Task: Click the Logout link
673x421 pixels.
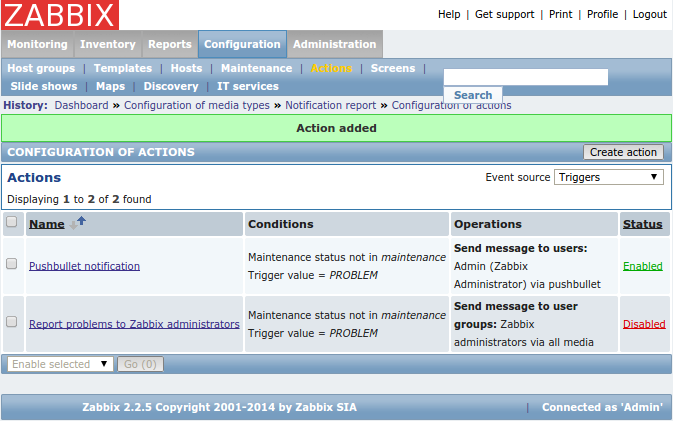Action: pos(650,14)
